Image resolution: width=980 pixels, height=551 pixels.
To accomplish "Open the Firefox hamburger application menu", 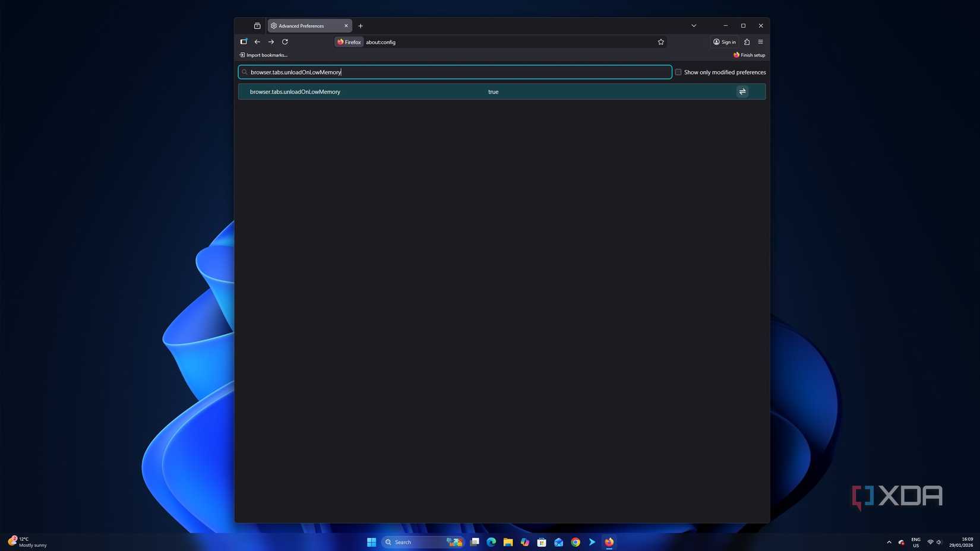I will coord(760,42).
